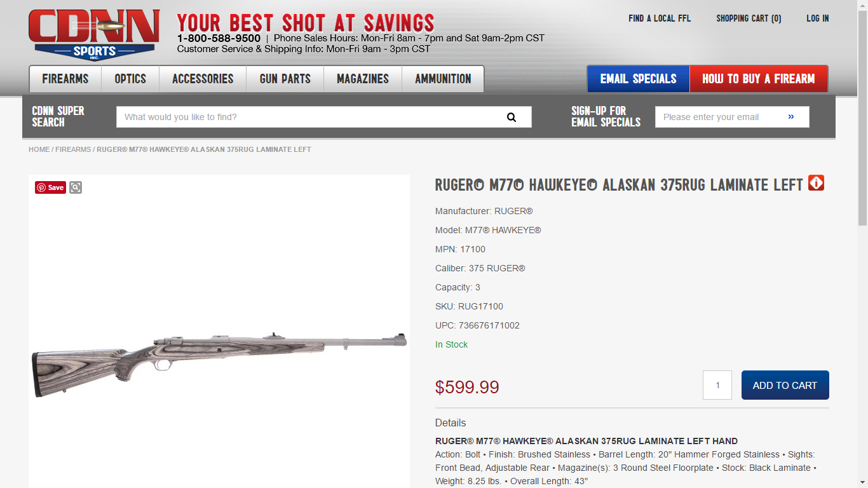Add the rifle to cart
868x488 pixels.
click(x=785, y=385)
